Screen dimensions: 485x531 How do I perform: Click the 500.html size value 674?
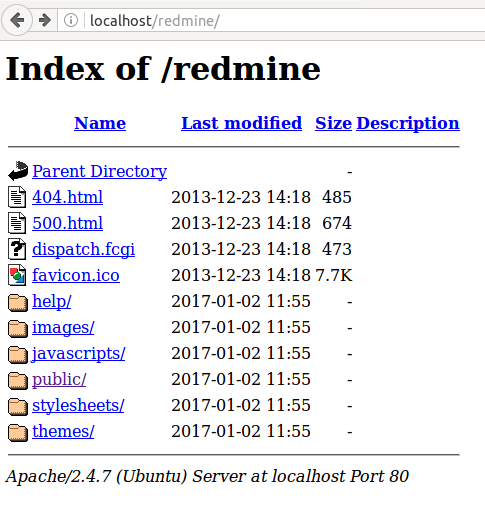pos(337,223)
